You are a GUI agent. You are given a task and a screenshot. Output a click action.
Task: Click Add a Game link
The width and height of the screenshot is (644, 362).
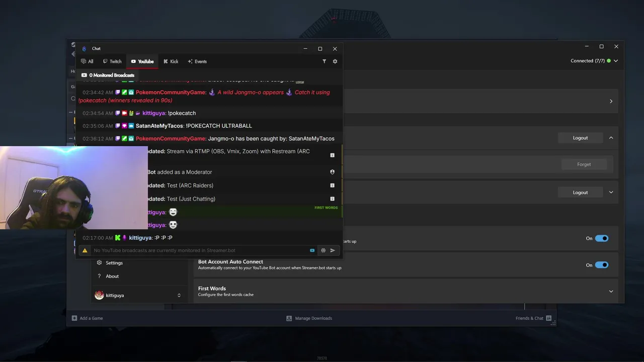(91, 318)
